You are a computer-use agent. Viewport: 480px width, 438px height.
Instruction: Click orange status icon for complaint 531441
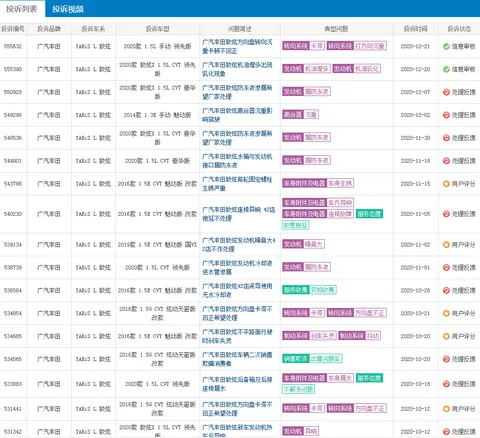(446, 409)
